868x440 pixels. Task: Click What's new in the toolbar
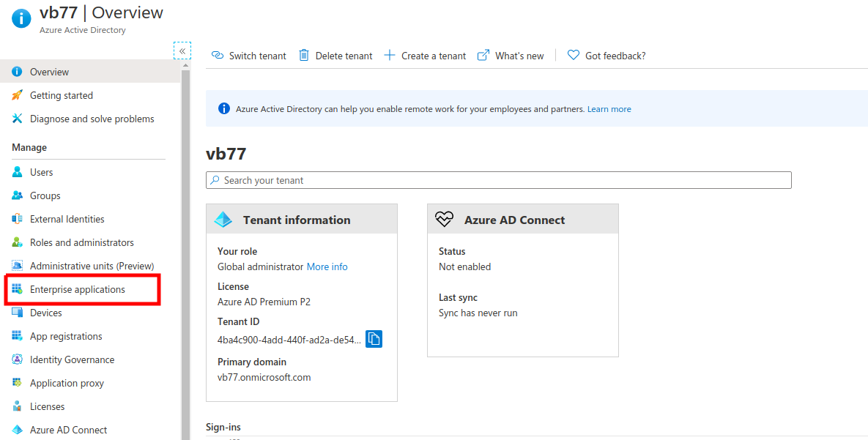coord(511,56)
